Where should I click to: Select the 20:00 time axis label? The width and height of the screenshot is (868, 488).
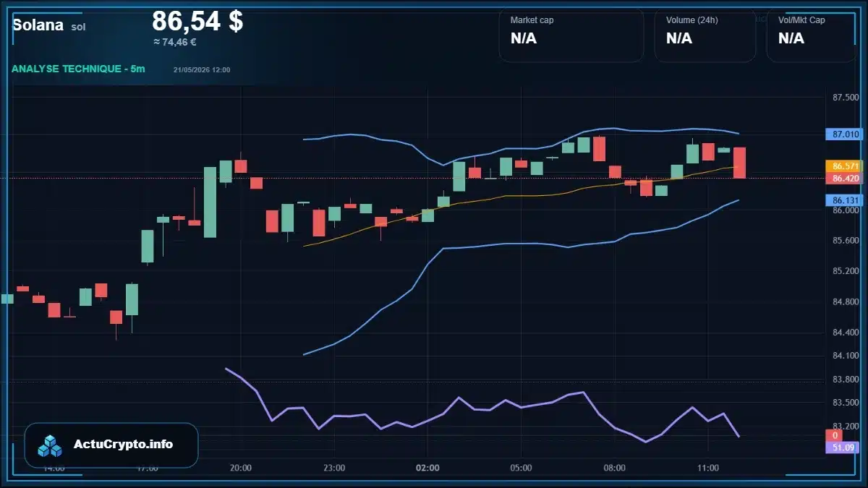241,468
